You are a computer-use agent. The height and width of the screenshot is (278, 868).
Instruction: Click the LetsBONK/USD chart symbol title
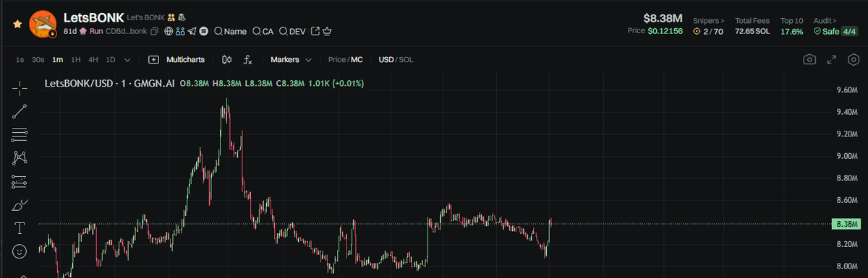point(78,84)
